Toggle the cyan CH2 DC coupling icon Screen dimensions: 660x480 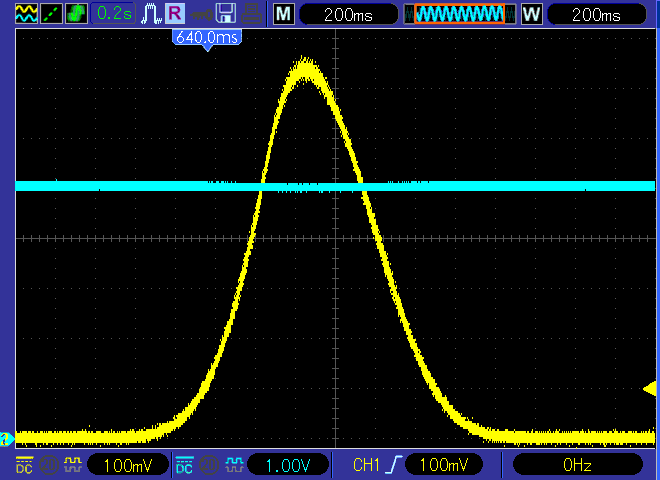coord(184,465)
